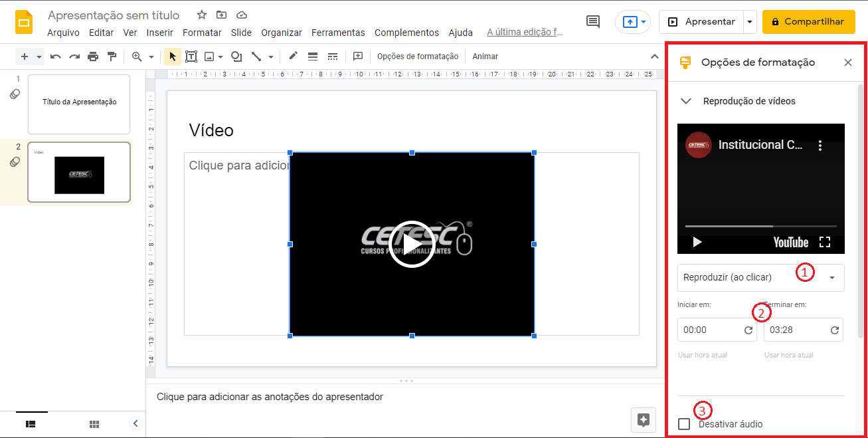
Task: Check the cloud save status icon
Action: coord(242,15)
